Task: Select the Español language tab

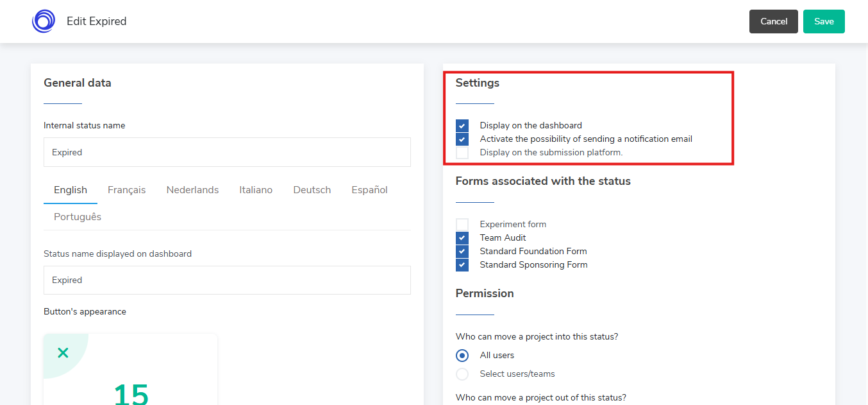Action: [x=369, y=190]
